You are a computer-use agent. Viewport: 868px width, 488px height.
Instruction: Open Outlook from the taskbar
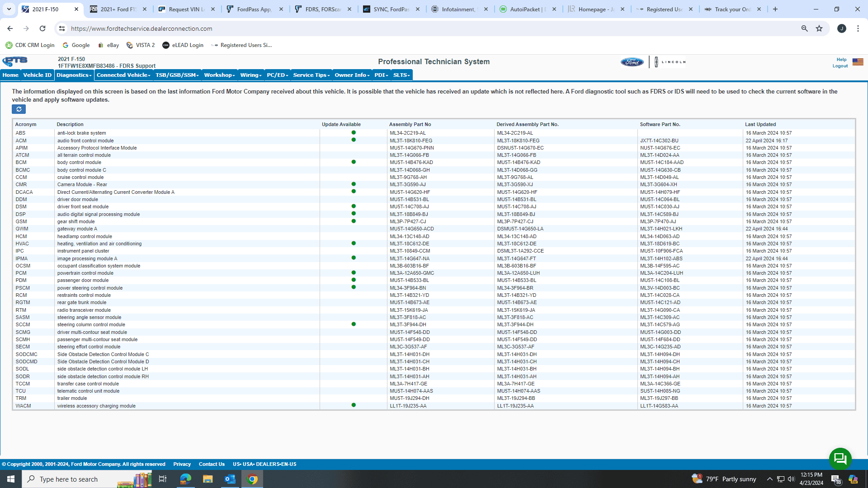click(x=230, y=479)
